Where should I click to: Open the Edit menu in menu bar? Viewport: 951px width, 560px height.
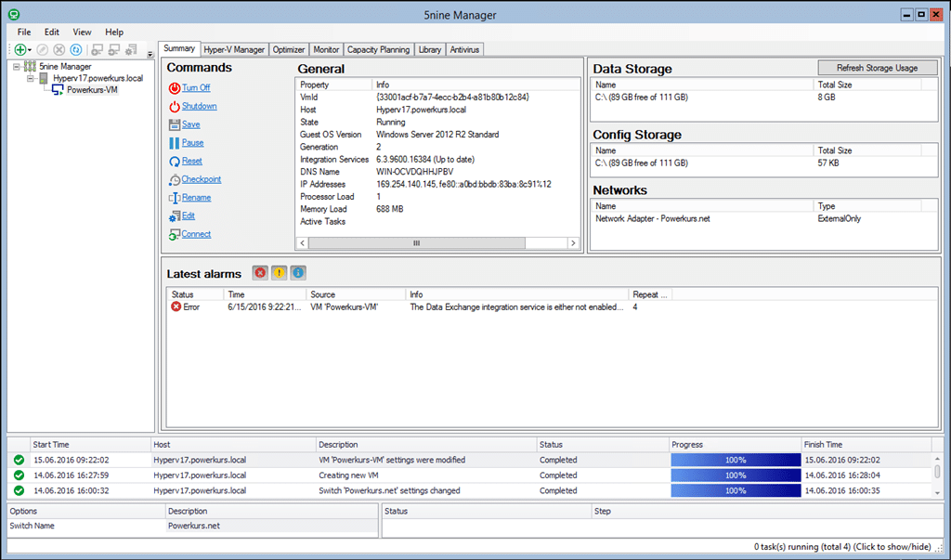pyautogui.click(x=52, y=33)
